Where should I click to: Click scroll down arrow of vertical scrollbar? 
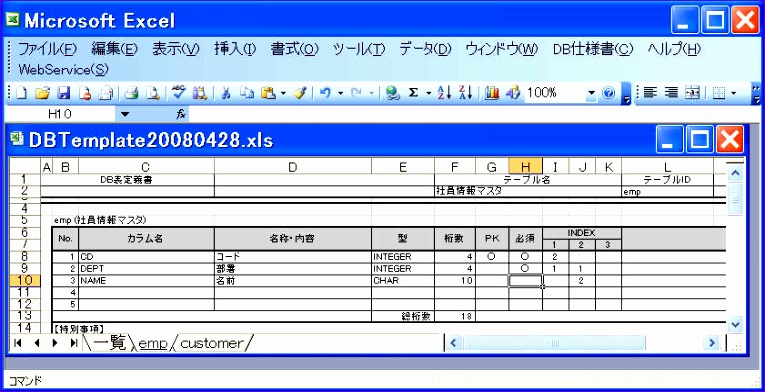click(735, 324)
